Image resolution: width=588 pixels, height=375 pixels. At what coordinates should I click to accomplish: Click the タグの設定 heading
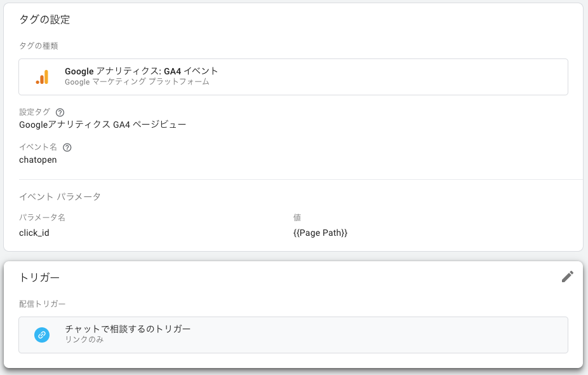44,20
